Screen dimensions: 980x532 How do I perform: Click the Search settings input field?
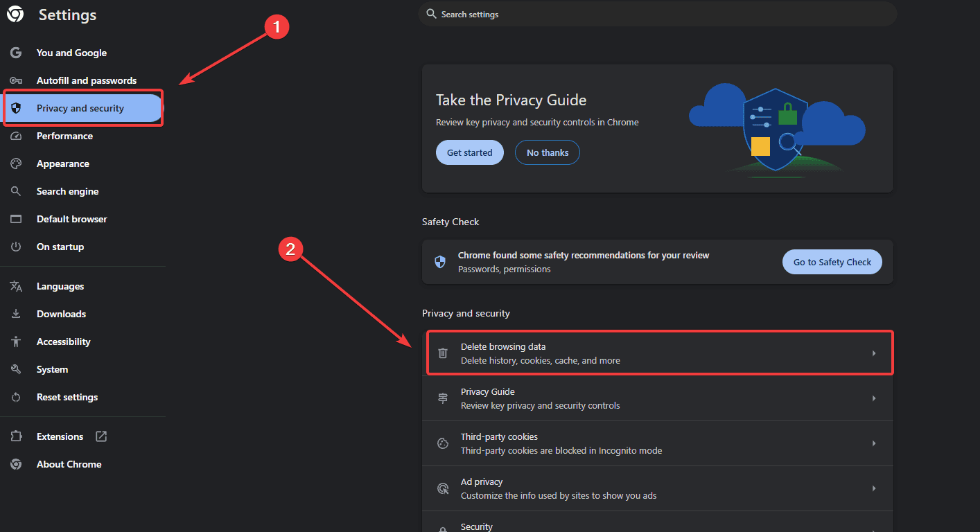(657, 14)
